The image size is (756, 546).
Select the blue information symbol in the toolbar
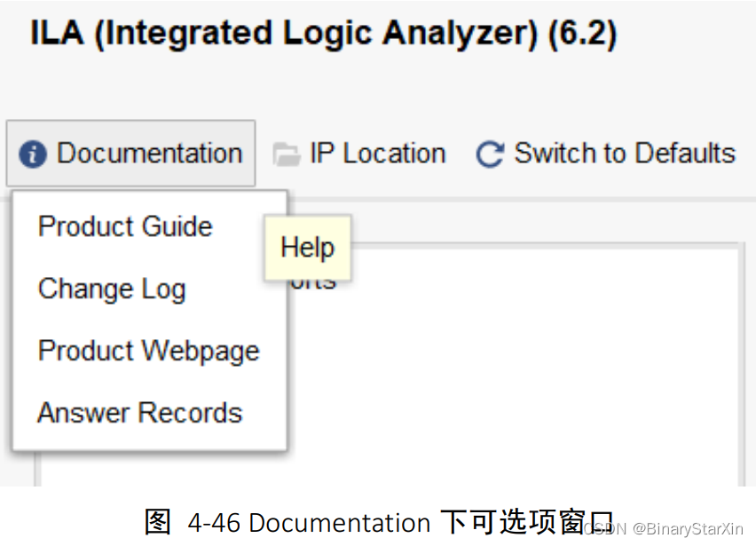pyautogui.click(x=32, y=153)
